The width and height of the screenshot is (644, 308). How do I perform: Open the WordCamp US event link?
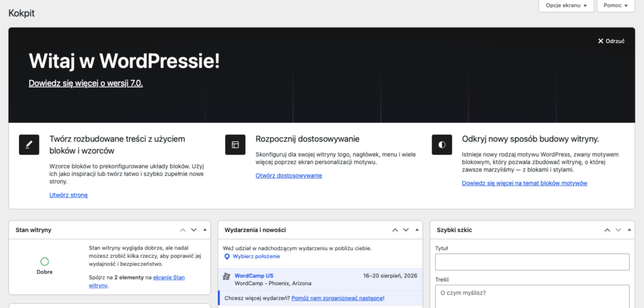click(254, 275)
